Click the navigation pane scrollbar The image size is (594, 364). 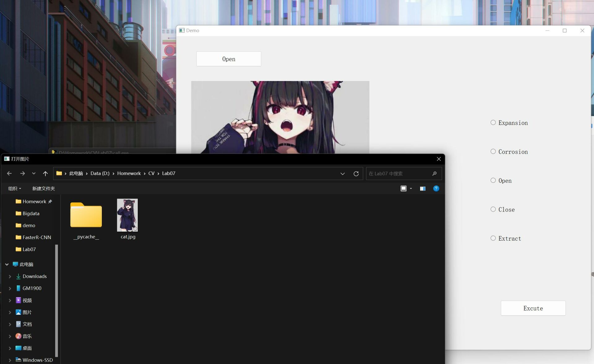pos(56,300)
